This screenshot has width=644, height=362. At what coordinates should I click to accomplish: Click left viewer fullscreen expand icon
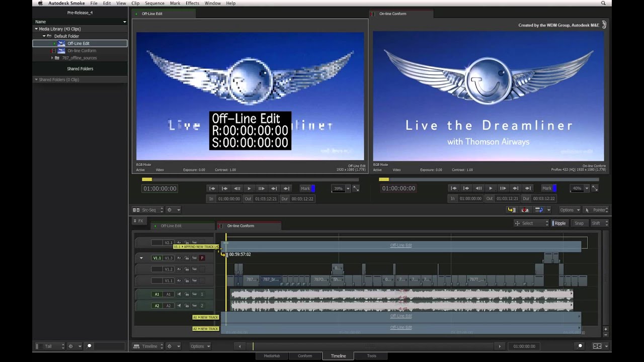(x=356, y=189)
